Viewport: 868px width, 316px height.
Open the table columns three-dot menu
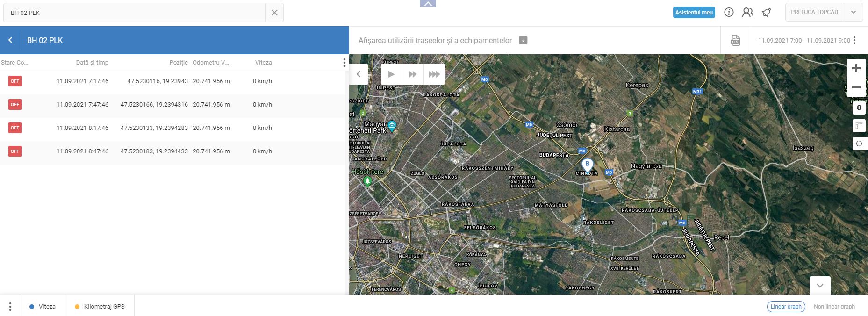(344, 63)
